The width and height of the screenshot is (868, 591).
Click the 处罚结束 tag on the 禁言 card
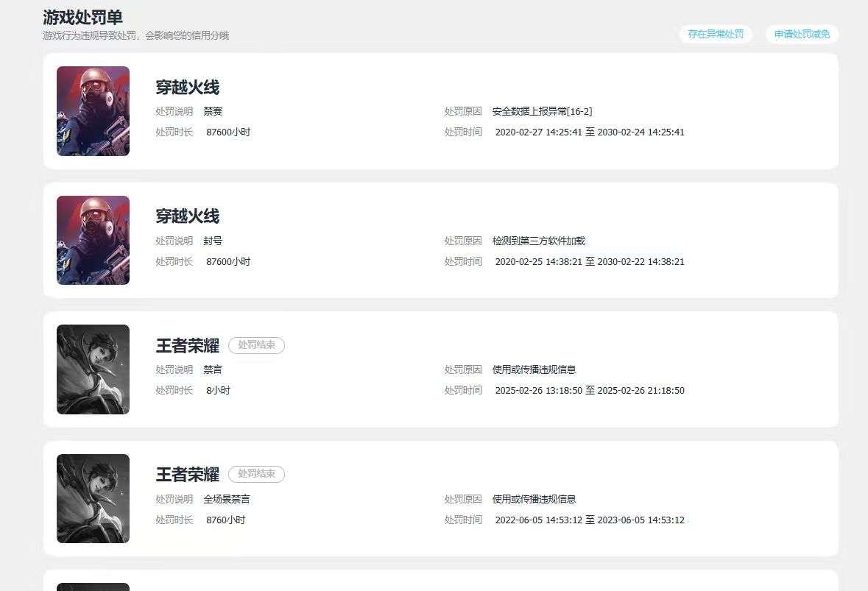click(x=256, y=344)
